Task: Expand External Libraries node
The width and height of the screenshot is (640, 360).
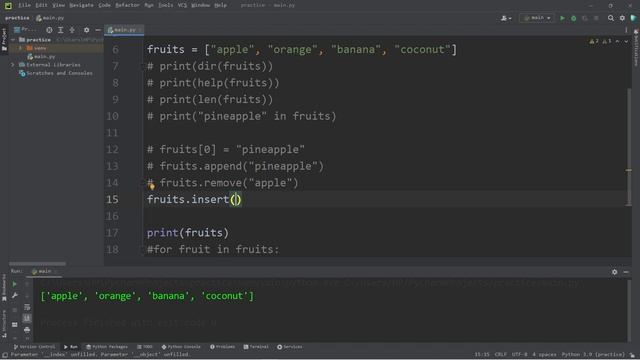Action: pyautogui.click(x=12, y=65)
